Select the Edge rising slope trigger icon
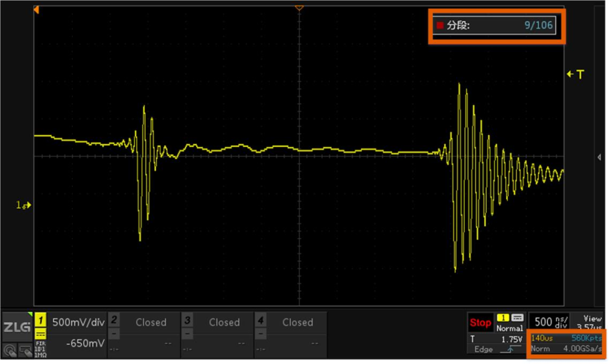Viewport: 610px width, 364px height. (x=509, y=350)
